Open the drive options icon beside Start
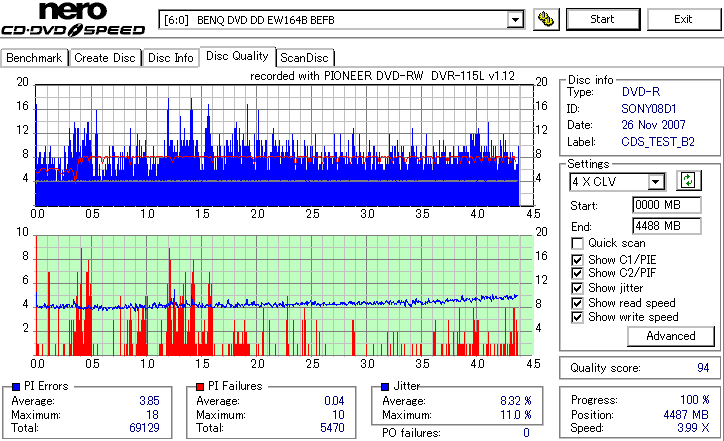The width and height of the screenshot is (724, 441). [x=546, y=19]
